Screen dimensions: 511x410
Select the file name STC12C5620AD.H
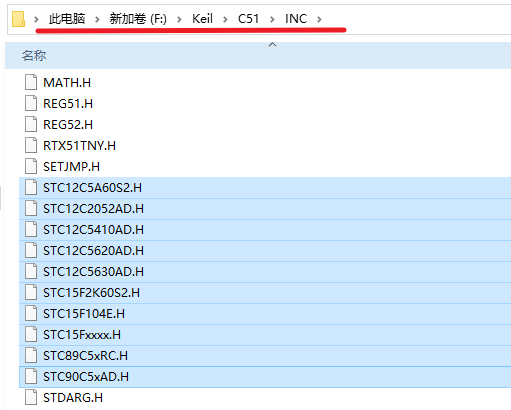click(x=94, y=251)
